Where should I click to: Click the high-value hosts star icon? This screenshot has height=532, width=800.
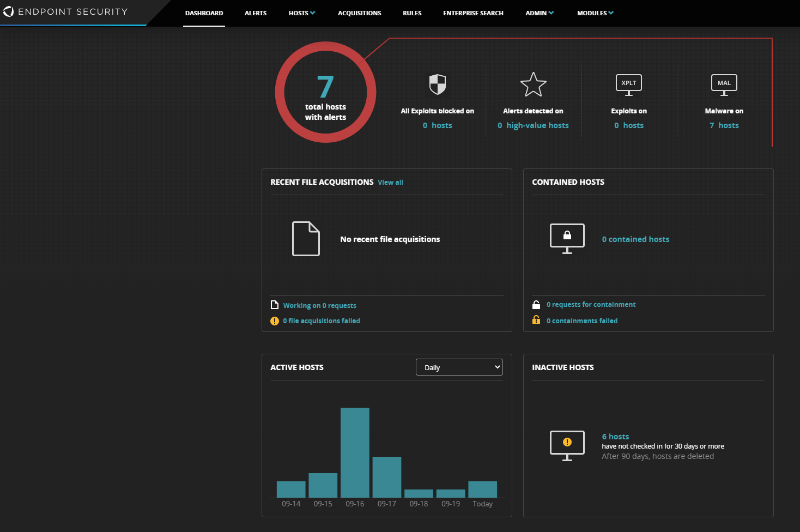tap(533, 84)
